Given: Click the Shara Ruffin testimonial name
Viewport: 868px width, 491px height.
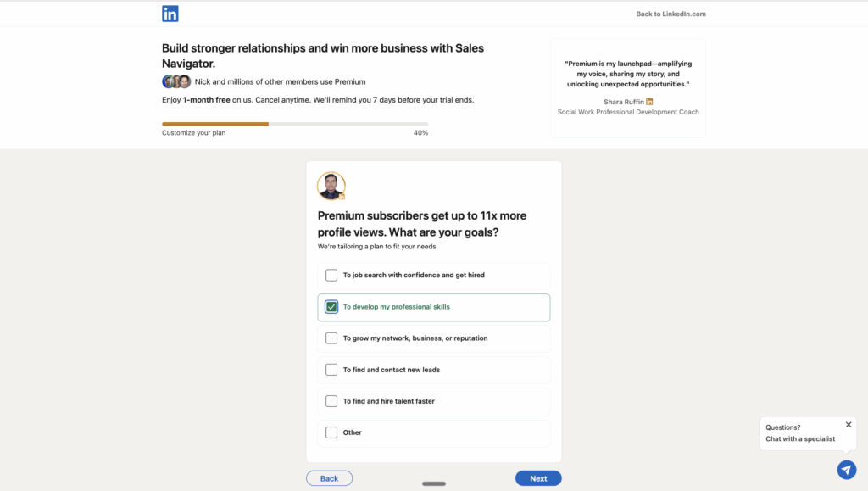Looking at the screenshot, I should tap(623, 102).
